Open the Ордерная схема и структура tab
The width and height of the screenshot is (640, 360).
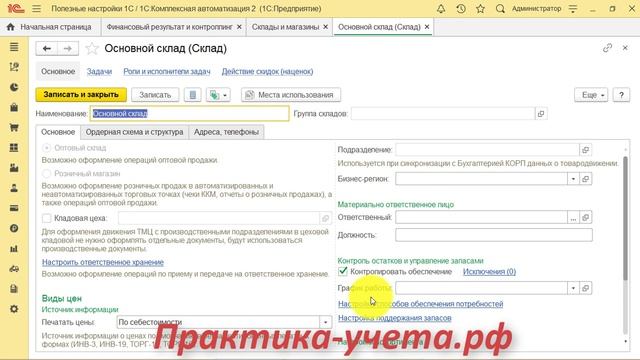click(x=134, y=132)
